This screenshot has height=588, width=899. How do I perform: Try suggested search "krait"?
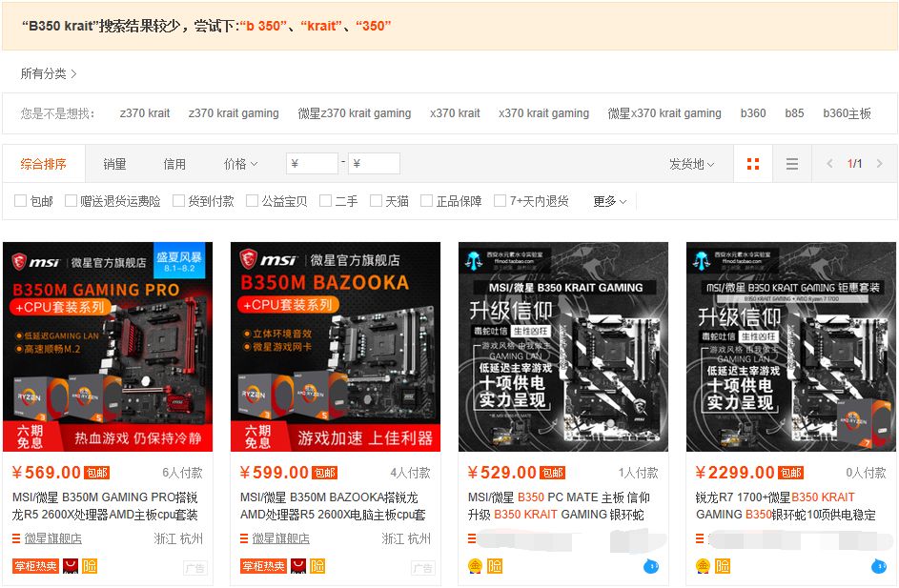tap(321, 26)
